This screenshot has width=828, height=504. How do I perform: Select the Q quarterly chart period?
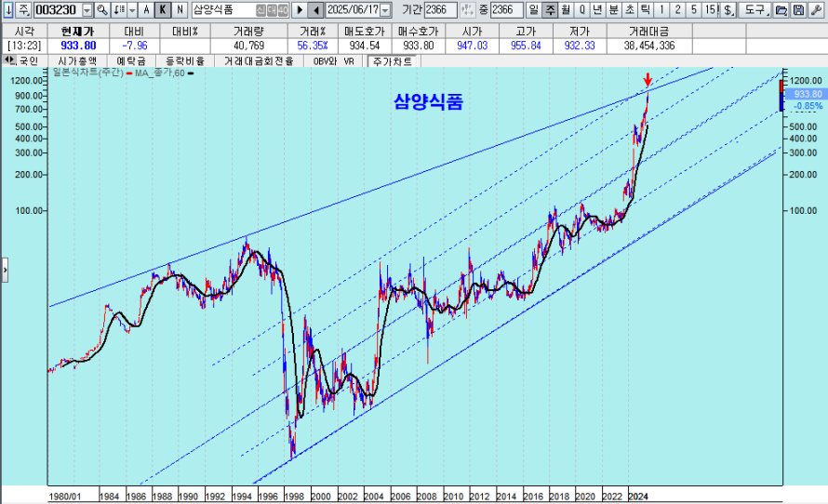[581, 9]
